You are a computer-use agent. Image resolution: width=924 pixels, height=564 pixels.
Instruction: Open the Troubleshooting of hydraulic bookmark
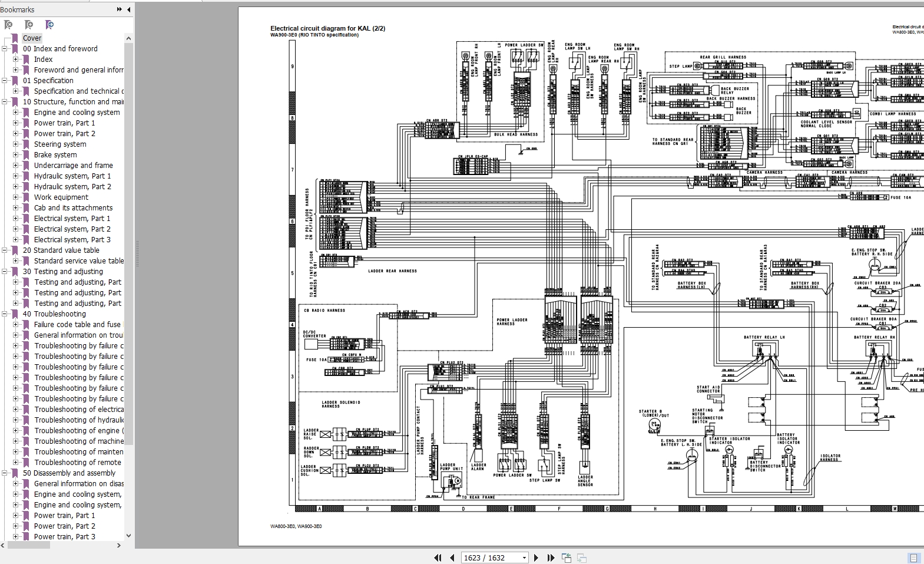79,420
